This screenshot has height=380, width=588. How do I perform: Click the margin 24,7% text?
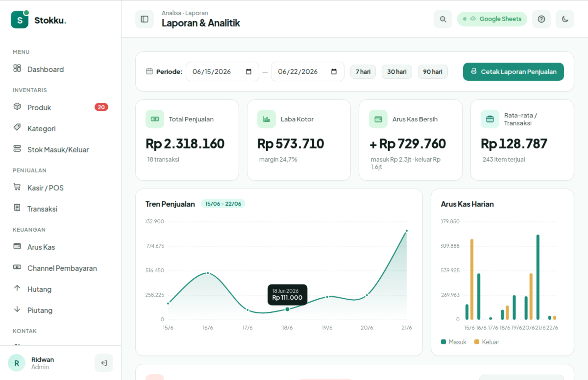(x=278, y=159)
